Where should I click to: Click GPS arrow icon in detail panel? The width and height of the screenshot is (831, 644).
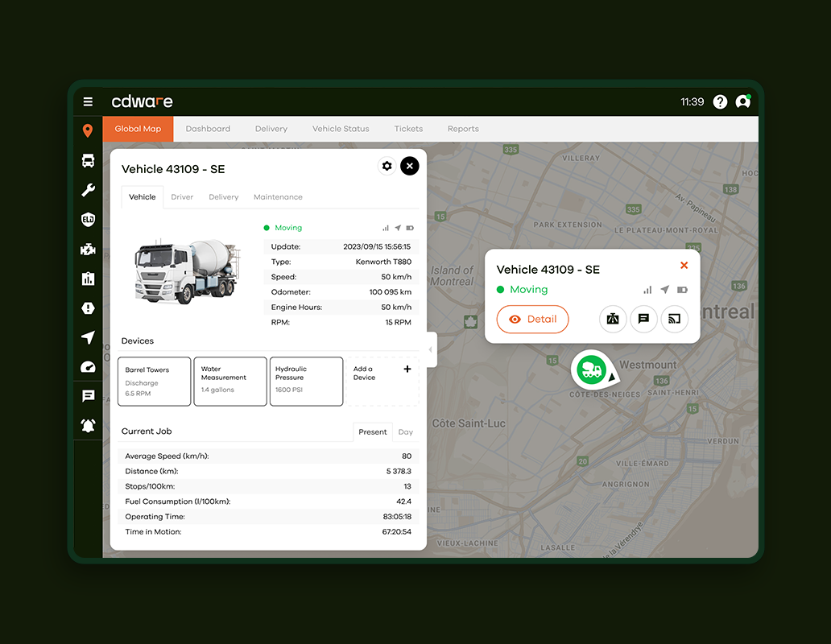click(x=398, y=228)
